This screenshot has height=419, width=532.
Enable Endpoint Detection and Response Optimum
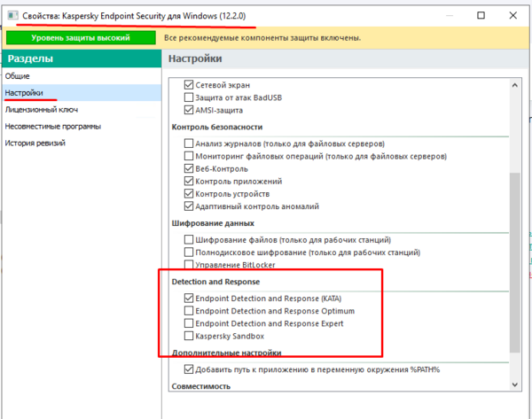tap(189, 311)
